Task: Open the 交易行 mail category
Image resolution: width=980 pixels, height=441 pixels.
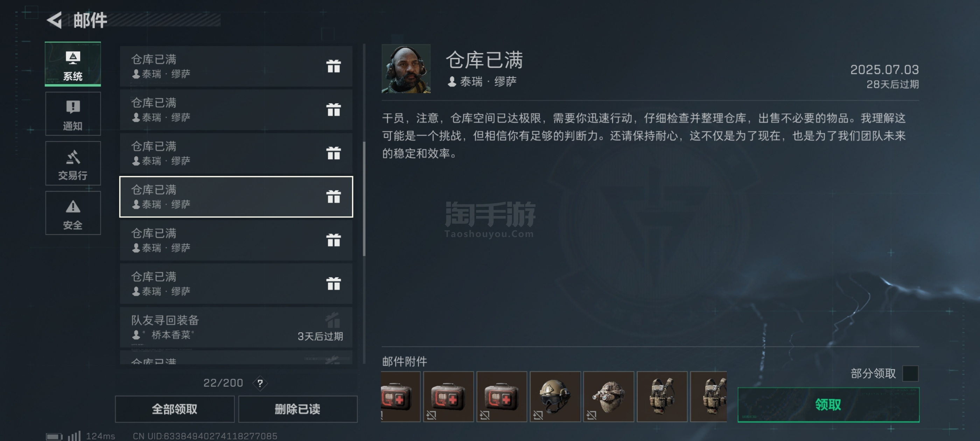Action: click(73, 163)
